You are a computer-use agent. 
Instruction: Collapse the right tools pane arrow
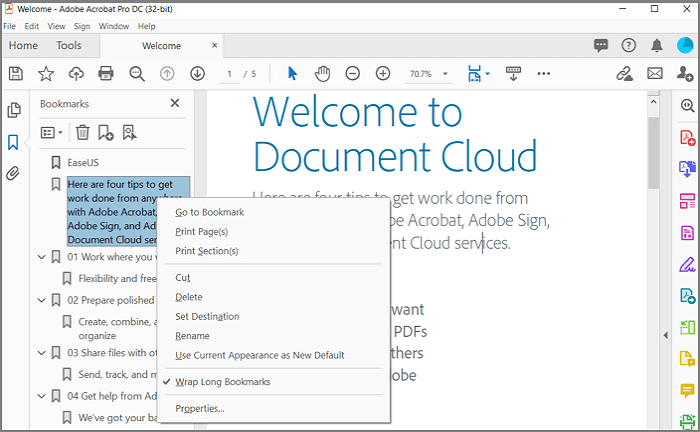point(666,335)
